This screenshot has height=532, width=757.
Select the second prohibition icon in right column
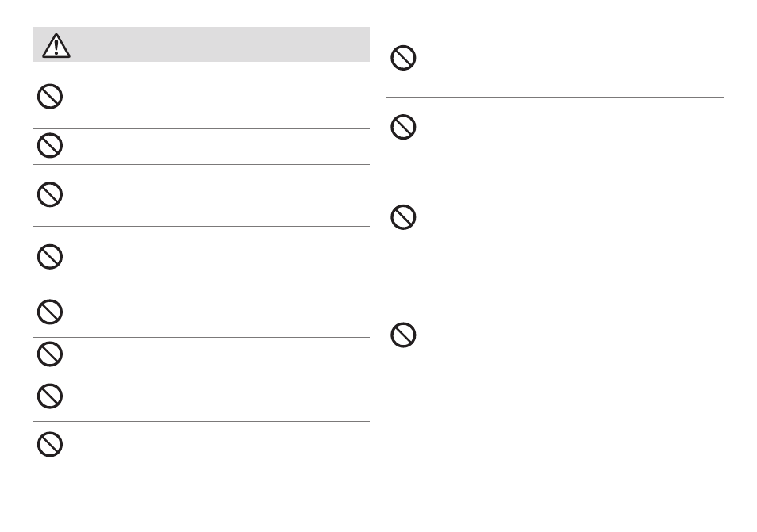click(403, 127)
